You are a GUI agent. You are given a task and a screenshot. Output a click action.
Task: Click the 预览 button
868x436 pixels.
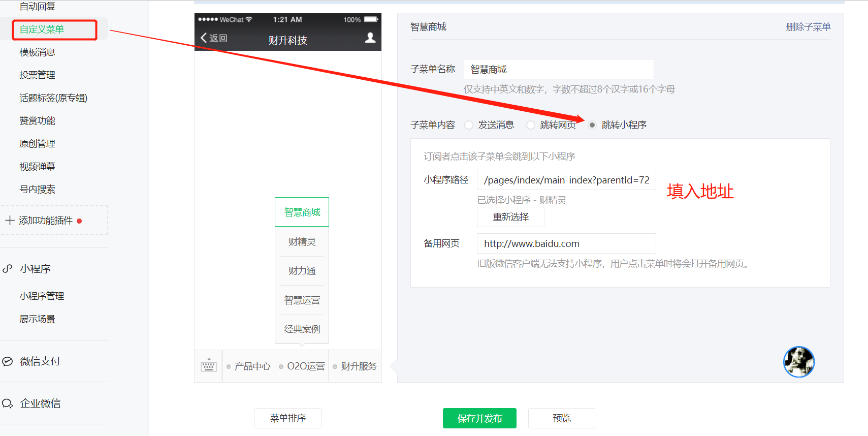click(x=561, y=418)
